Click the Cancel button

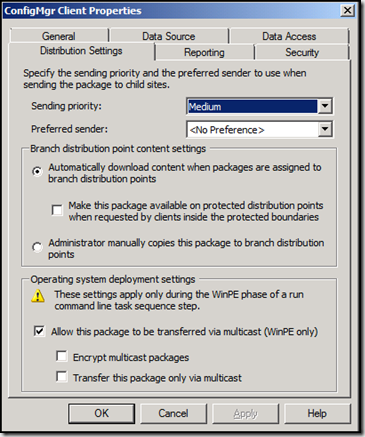point(173,413)
